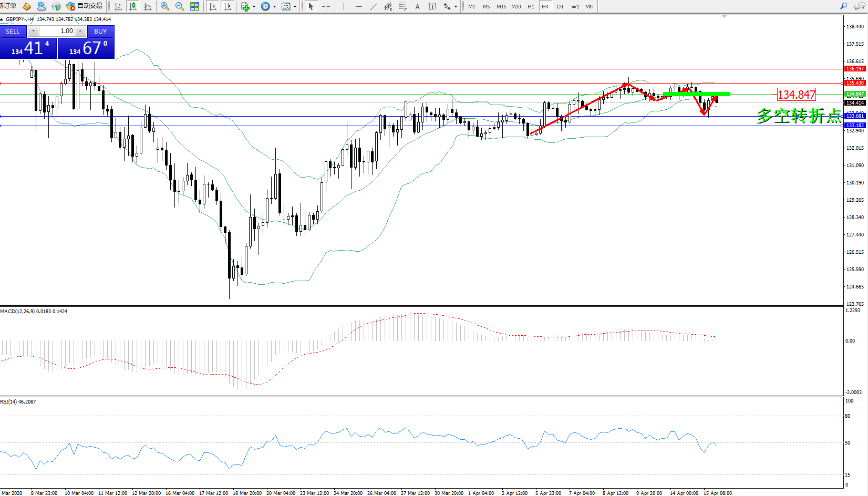Select the horizontal line drawing tool

358,6
